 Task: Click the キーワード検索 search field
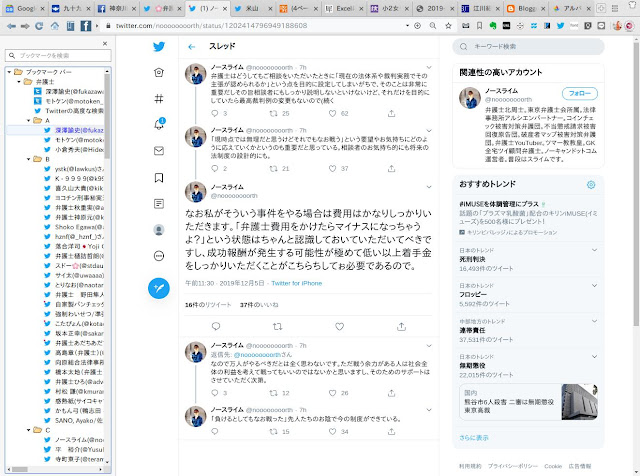pyautogui.click(x=528, y=47)
